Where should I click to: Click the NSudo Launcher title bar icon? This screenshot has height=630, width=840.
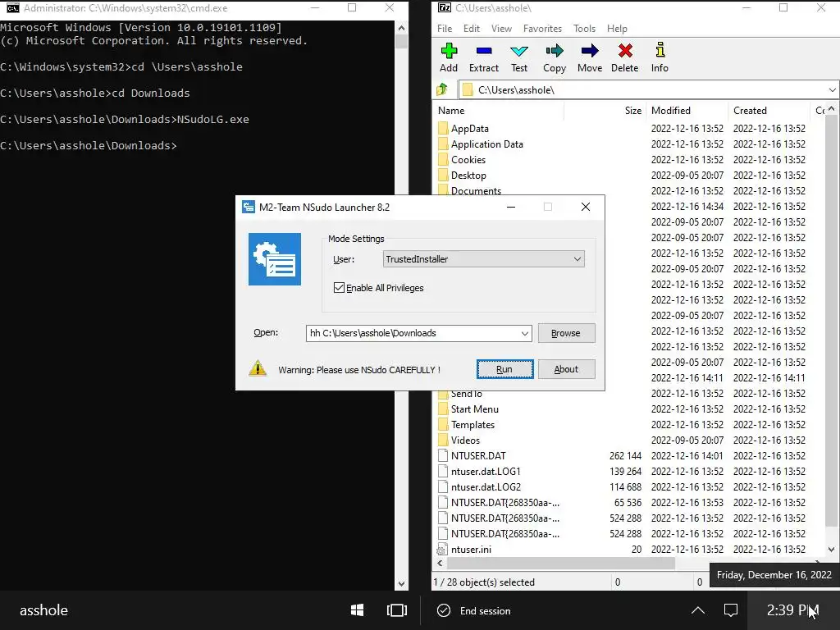(x=248, y=207)
